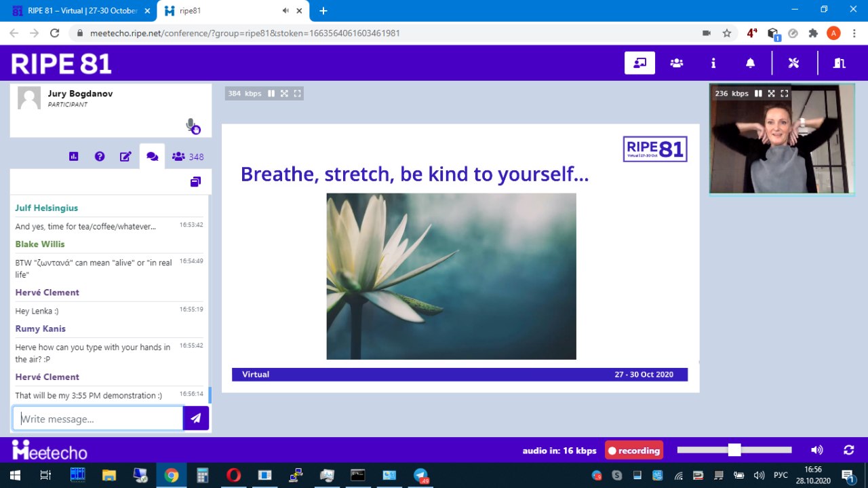Click the speaker webcam video thumbnail
Viewport: 868px width, 488px height.
pos(782,139)
